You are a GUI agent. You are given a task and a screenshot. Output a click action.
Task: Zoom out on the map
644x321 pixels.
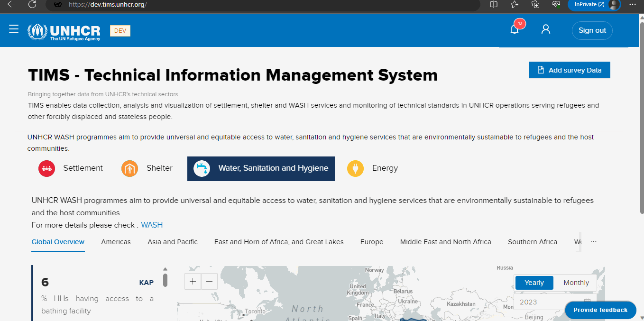[x=209, y=281]
